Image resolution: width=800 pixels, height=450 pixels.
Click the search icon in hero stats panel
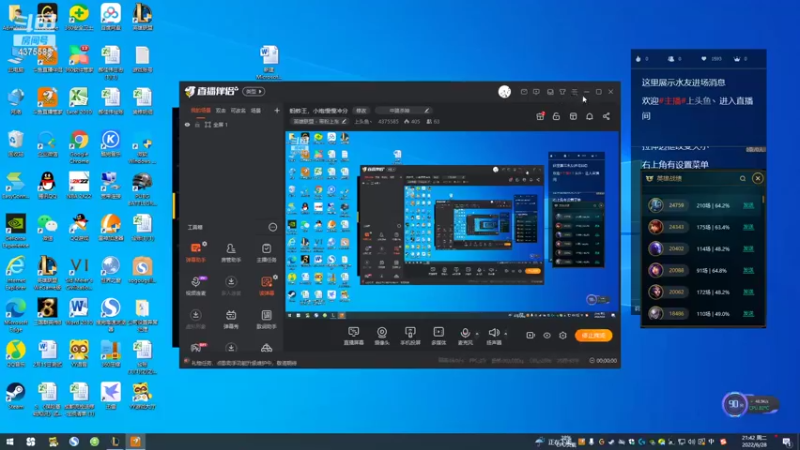(743, 179)
